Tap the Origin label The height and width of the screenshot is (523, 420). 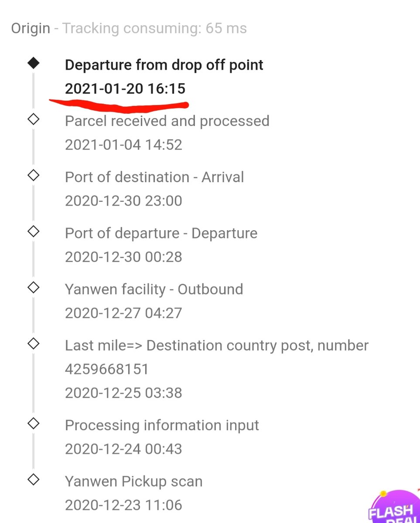(x=31, y=29)
